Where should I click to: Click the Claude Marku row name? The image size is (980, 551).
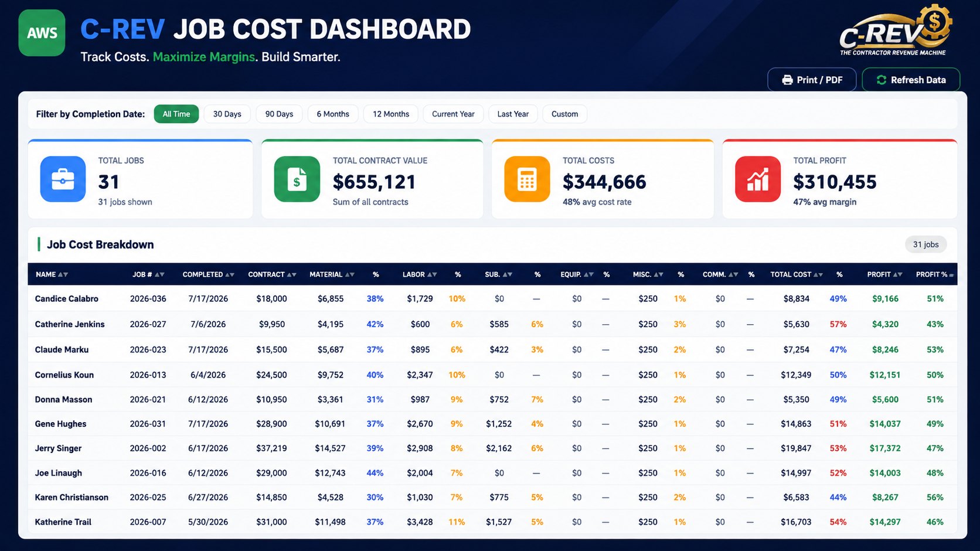62,350
